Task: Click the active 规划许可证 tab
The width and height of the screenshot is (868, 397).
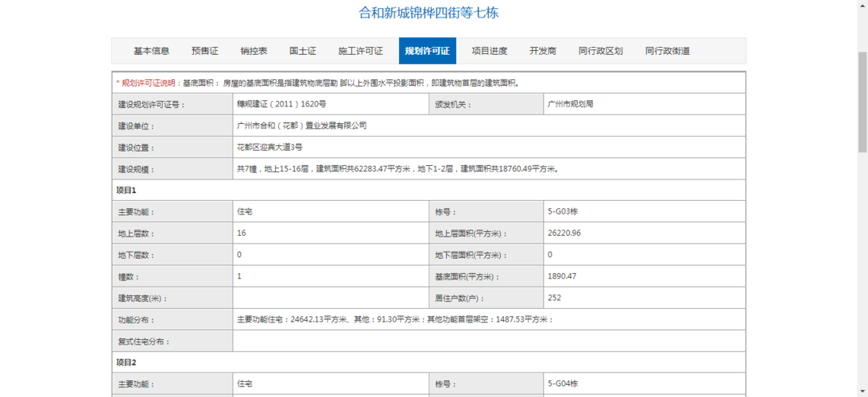Action: pos(427,51)
